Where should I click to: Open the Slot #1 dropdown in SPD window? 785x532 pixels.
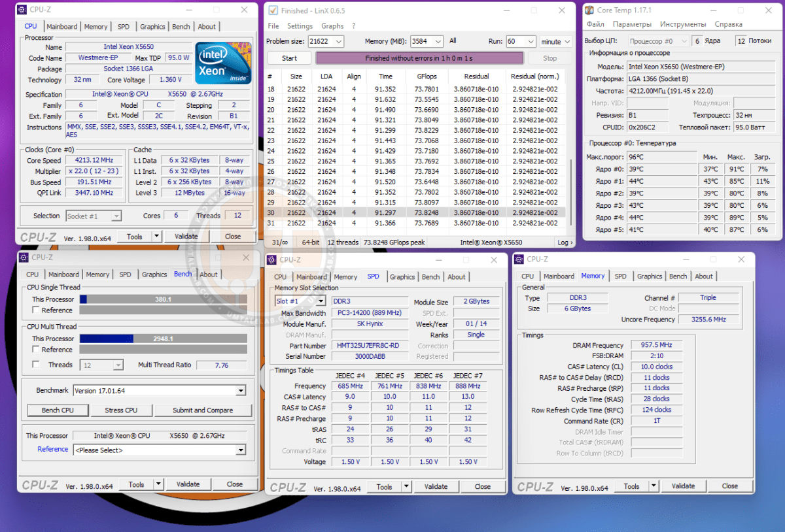pyautogui.click(x=321, y=301)
